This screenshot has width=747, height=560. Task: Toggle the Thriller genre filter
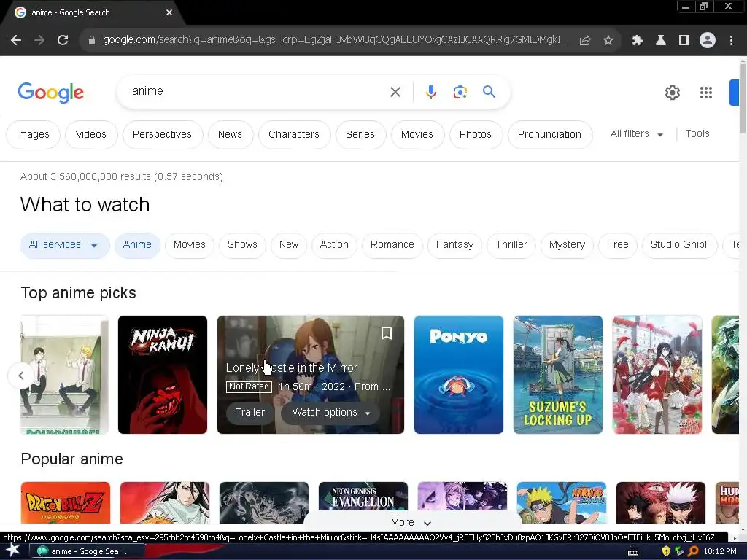tap(511, 245)
